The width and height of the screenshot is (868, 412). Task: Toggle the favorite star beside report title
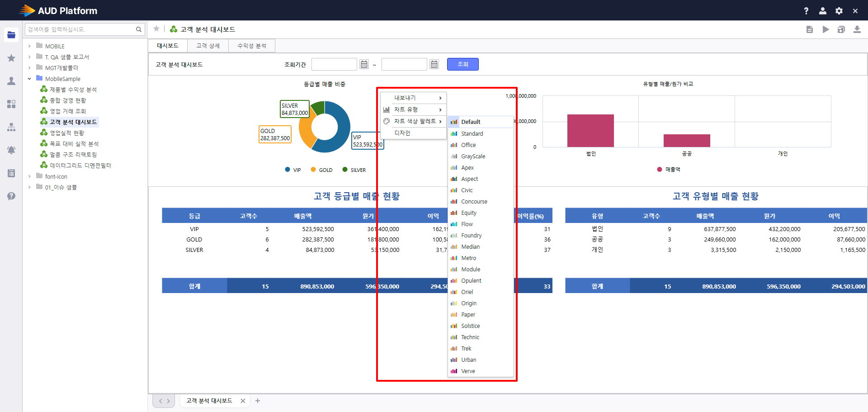tap(156, 29)
